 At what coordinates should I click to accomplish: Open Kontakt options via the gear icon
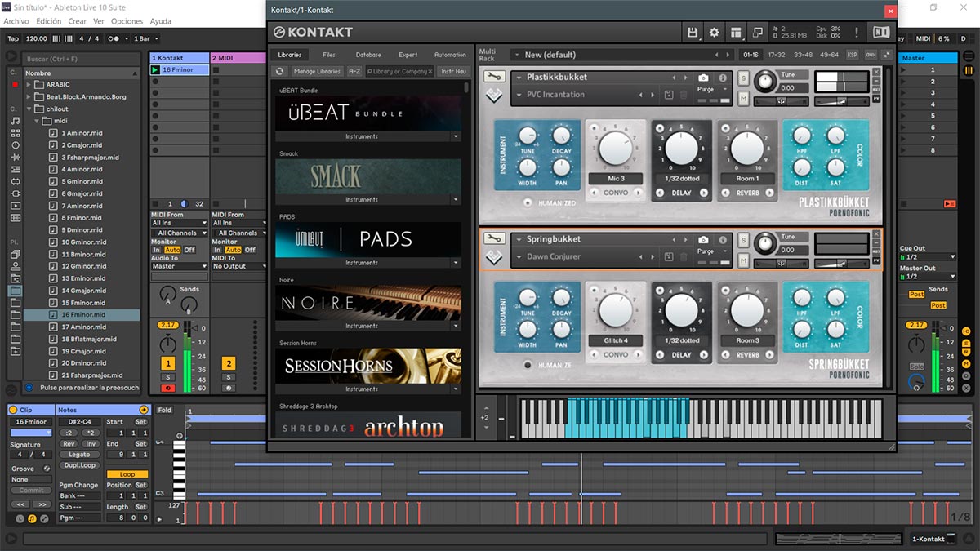[x=715, y=32]
